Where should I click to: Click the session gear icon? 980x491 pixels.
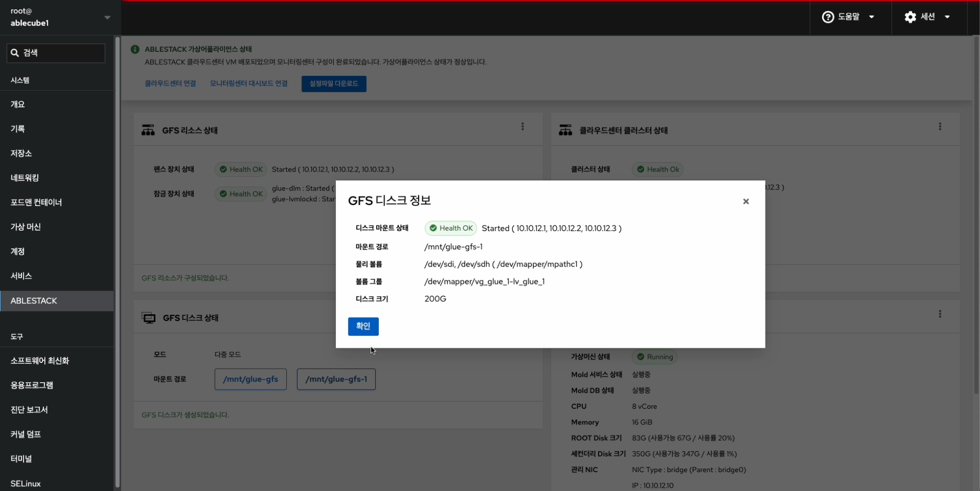[910, 17]
